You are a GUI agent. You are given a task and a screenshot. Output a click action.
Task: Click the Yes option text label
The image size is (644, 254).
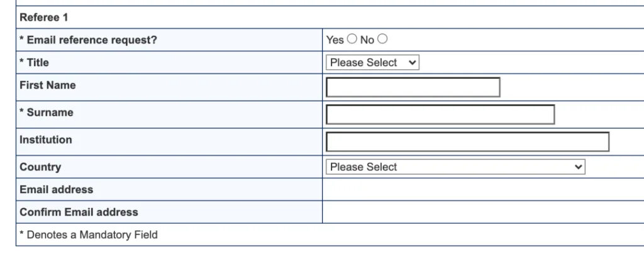point(335,40)
